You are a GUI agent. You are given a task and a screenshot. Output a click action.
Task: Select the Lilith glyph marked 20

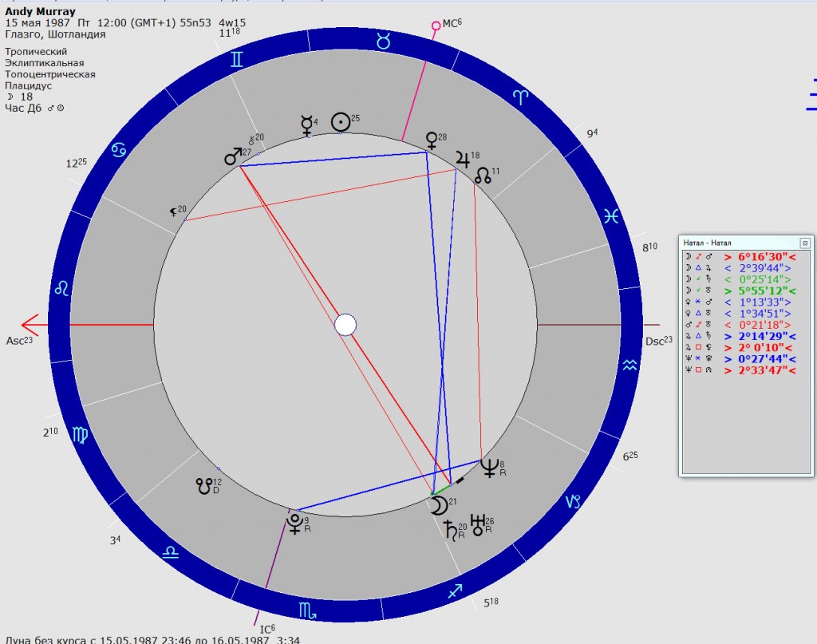(x=174, y=211)
